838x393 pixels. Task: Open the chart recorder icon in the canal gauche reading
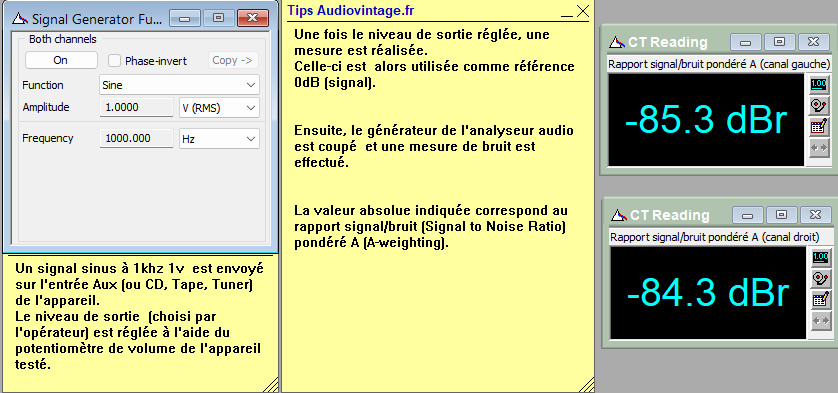[818, 105]
